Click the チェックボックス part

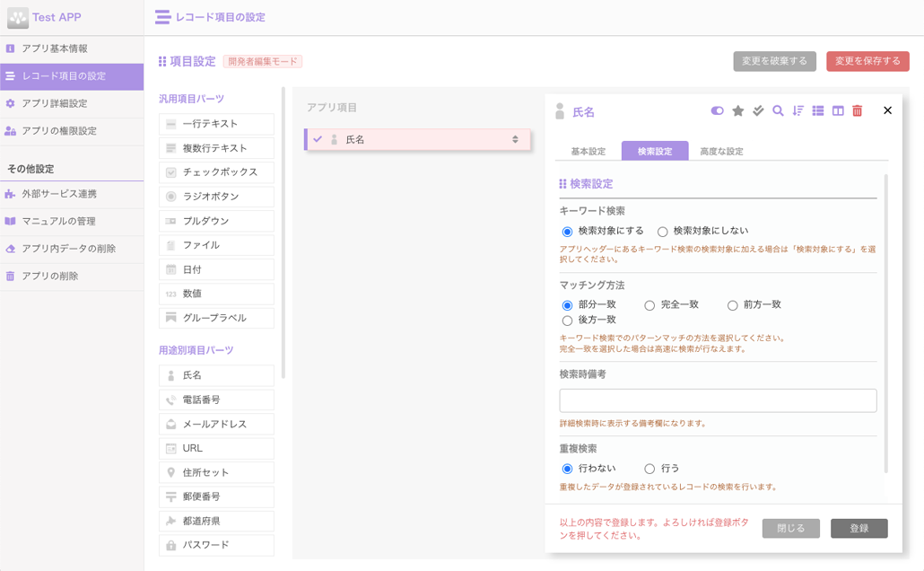(216, 172)
